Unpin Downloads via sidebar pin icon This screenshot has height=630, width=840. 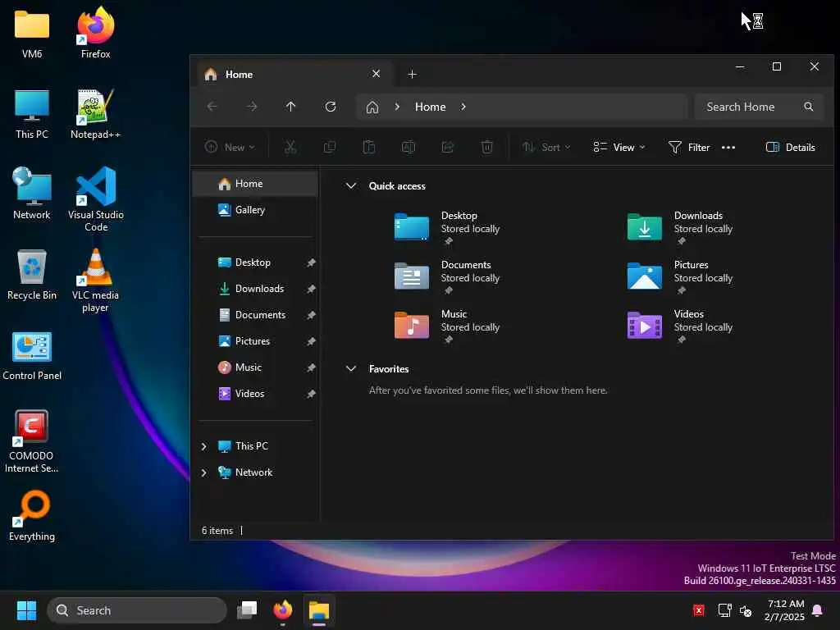pyautogui.click(x=311, y=289)
